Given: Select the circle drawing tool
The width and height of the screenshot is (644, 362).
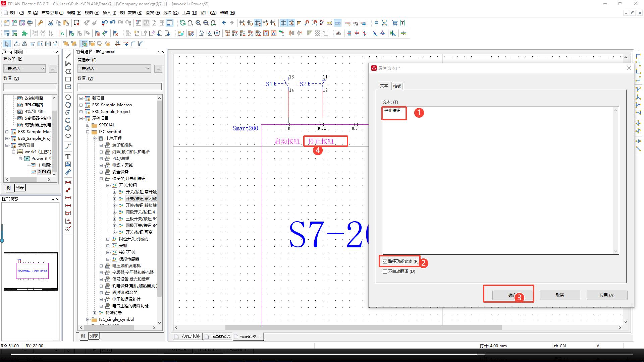Looking at the screenshot, I should [x=68, y=97].
